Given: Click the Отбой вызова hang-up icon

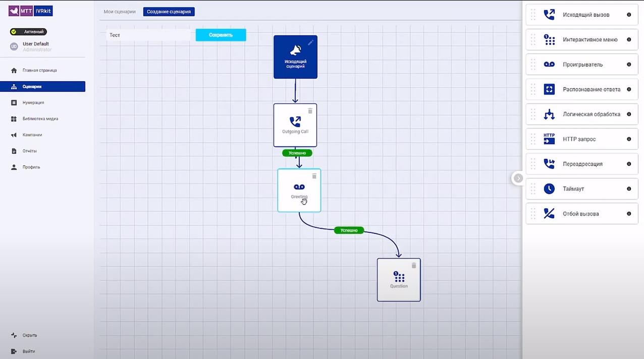Looking at the screenshot, I should coord(549,213).
